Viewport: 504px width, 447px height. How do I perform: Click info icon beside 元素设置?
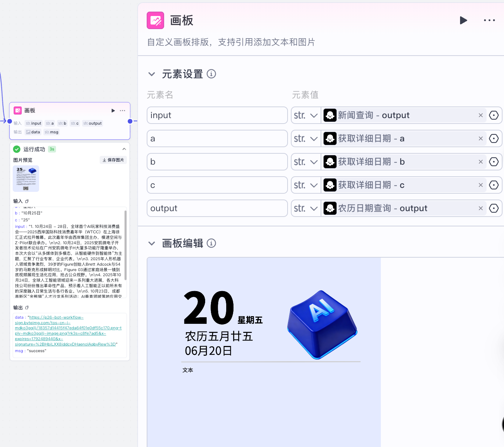click(x=211, y=74)
